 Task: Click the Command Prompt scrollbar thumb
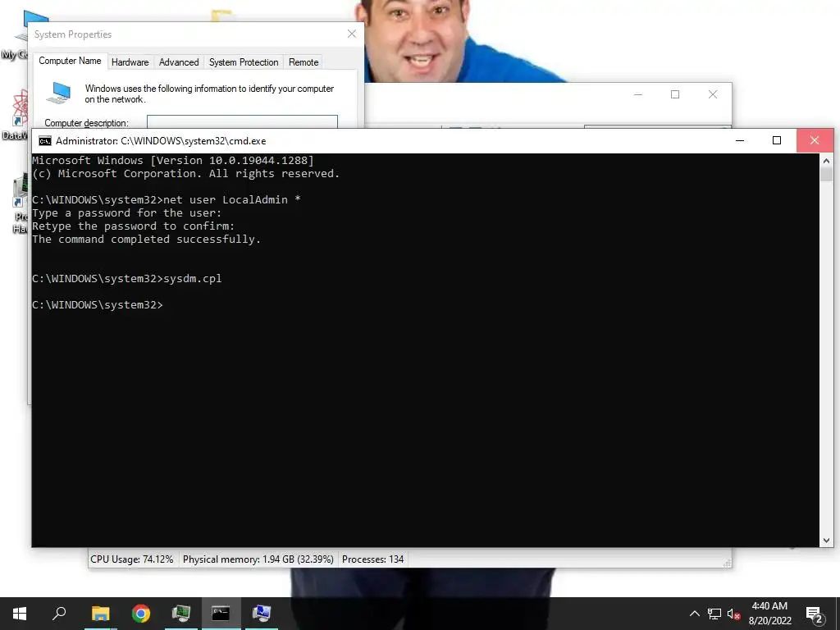[x=826, y=174]
